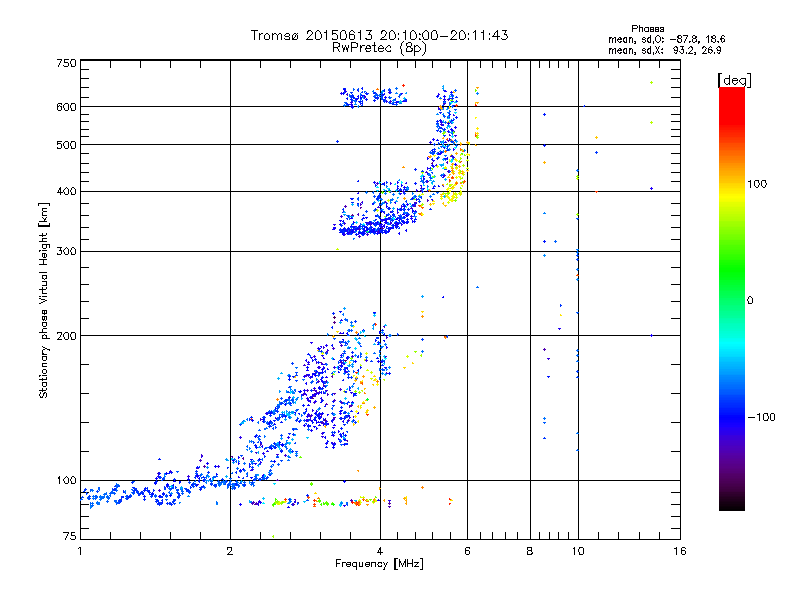Click the '0' colorbar tick label
The image size is (800, 600).
pos(750,301)
